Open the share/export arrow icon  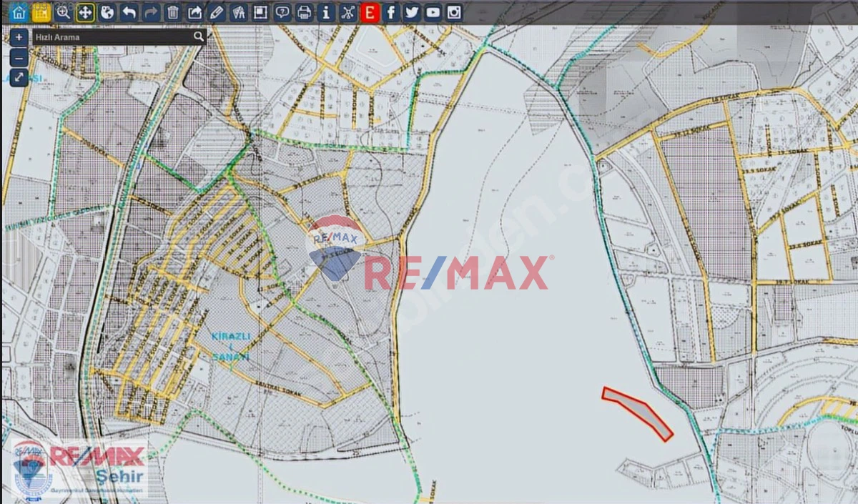pos(195,12)
